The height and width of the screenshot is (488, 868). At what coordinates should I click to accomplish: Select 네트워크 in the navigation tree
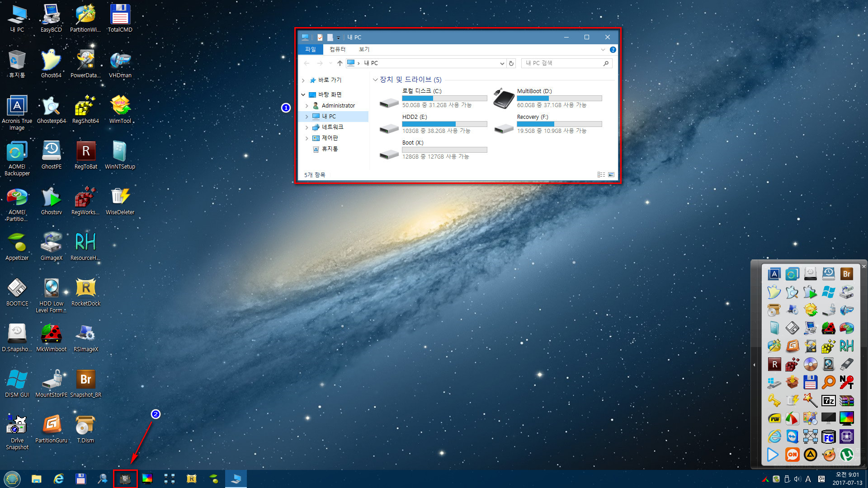coord(332,127)
